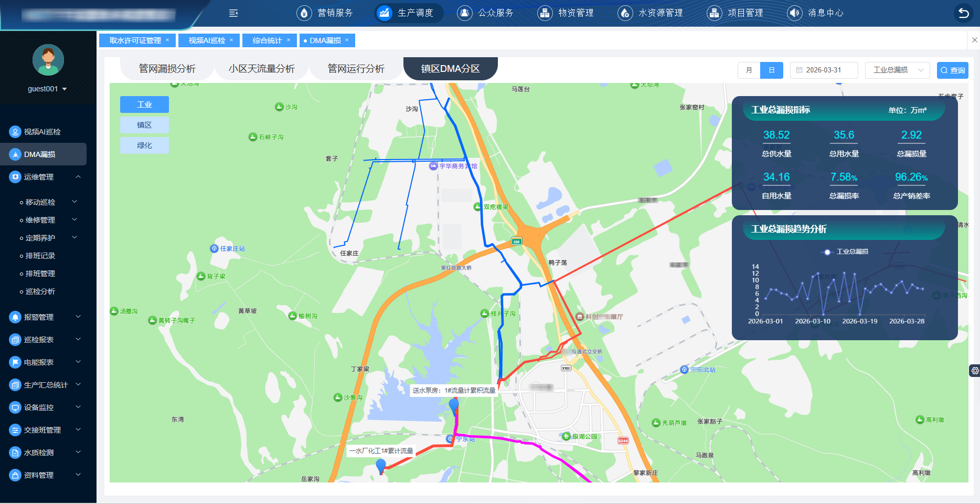The width and height of the screenshot is (980, 504).
Task: Click the back arrow icon at top right
Action: (964, 13)
